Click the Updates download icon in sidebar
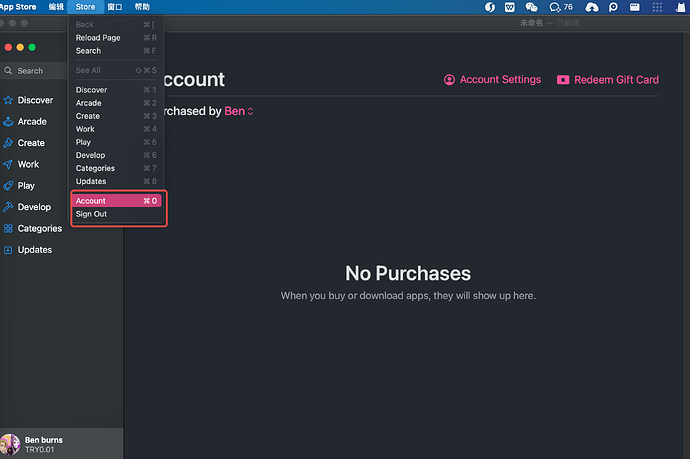 tap(8, 250)
